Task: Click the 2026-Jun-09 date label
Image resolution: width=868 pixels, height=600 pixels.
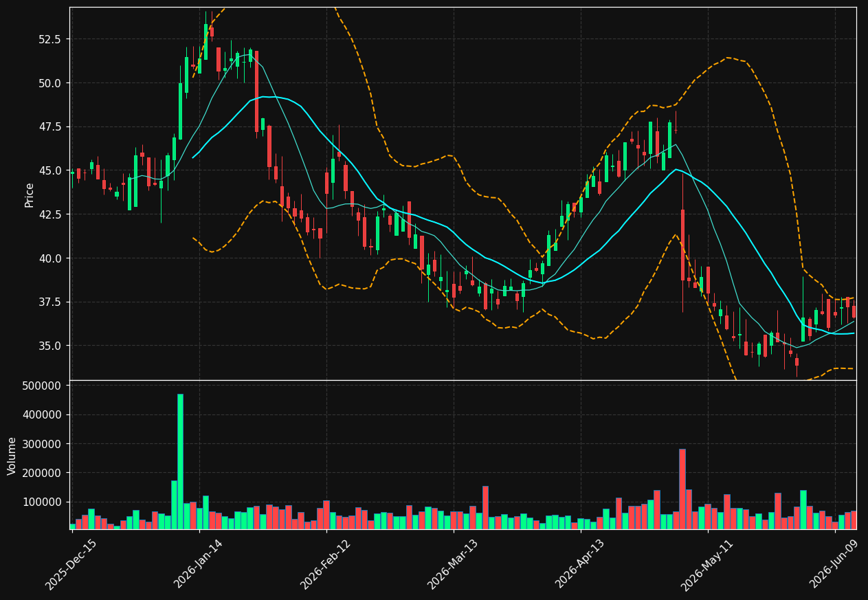Action: tap(834, 564)
